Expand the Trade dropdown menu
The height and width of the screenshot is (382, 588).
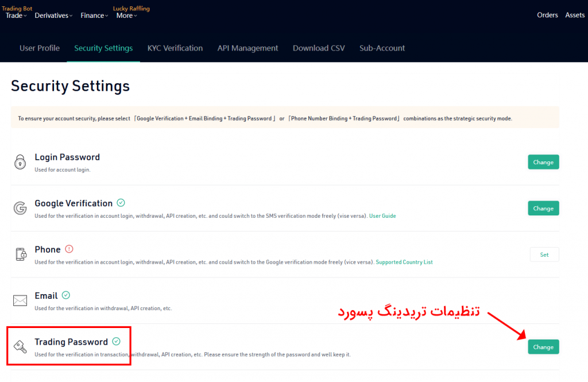coord(16,16)
